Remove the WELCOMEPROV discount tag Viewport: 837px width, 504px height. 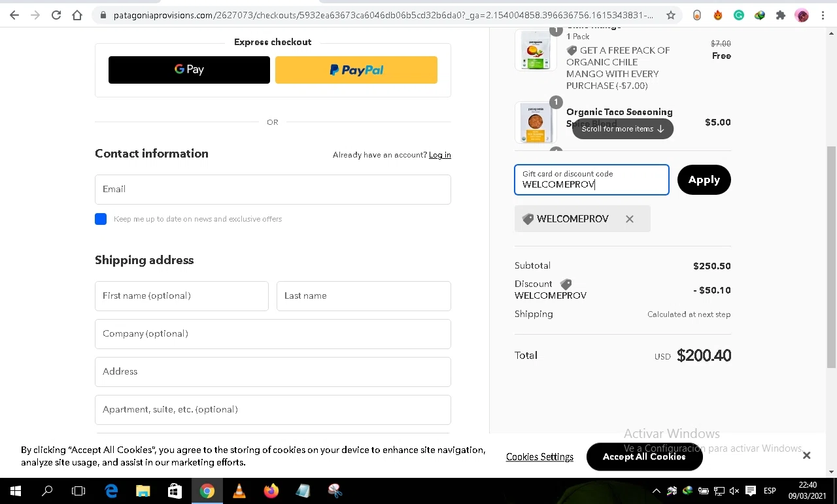coord(630,219)
